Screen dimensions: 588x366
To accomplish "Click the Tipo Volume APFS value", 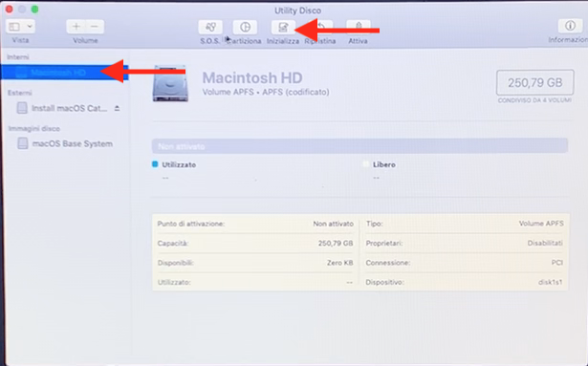I will coord(541,224).
